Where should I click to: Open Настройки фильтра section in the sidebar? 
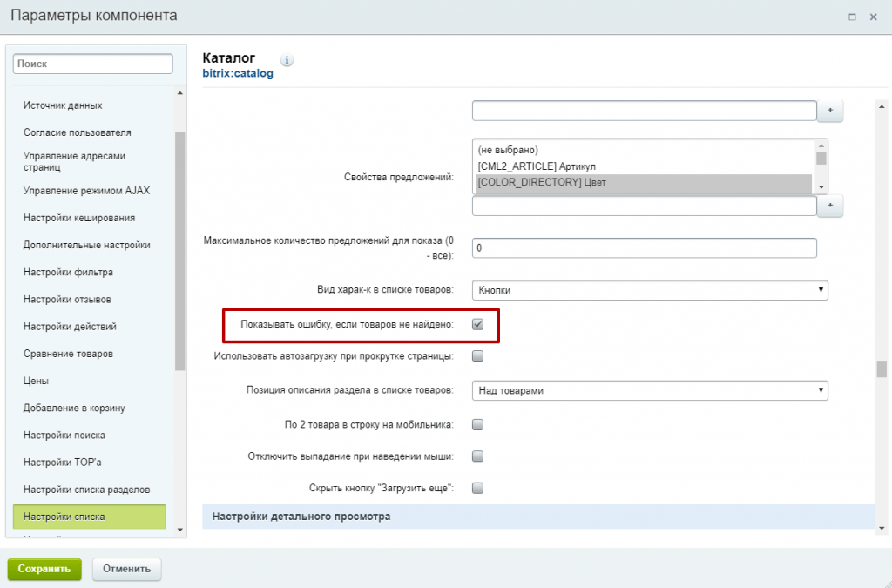coord(68,273)
